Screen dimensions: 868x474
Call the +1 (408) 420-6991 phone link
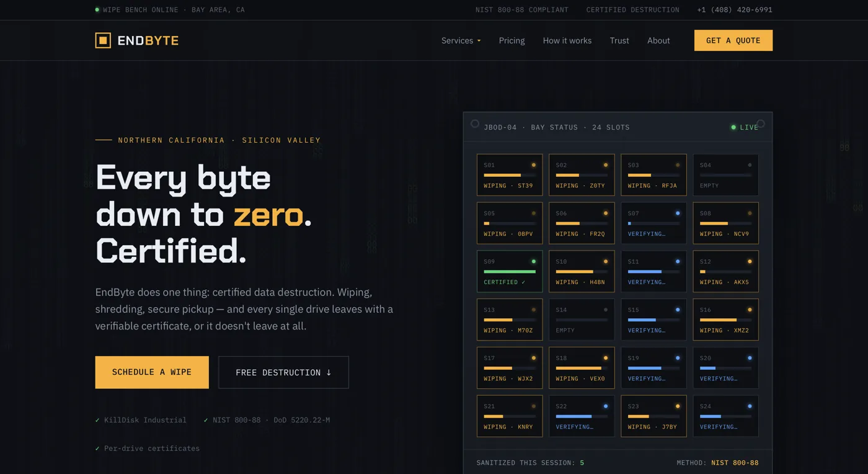tap(735, 10)
